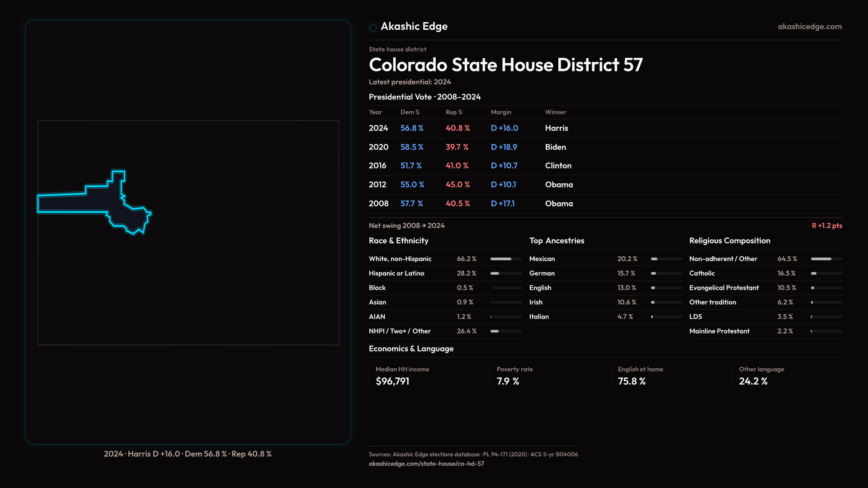
Task: Click the Other language 24.2 % stat
Action: (753, 381)
